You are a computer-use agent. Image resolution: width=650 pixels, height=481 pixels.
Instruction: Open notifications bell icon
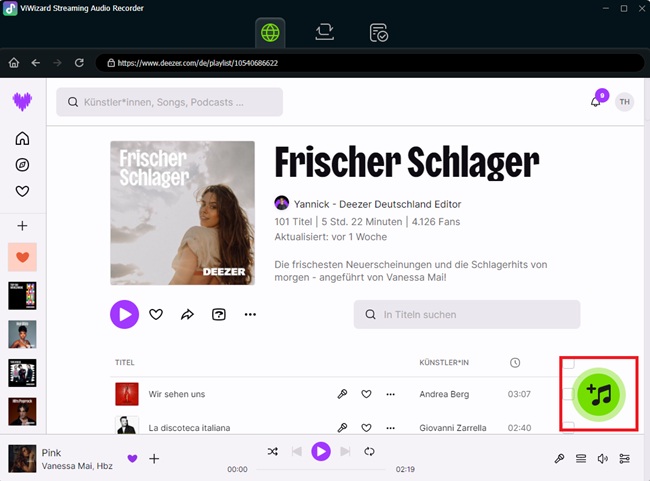coord(595,102)
